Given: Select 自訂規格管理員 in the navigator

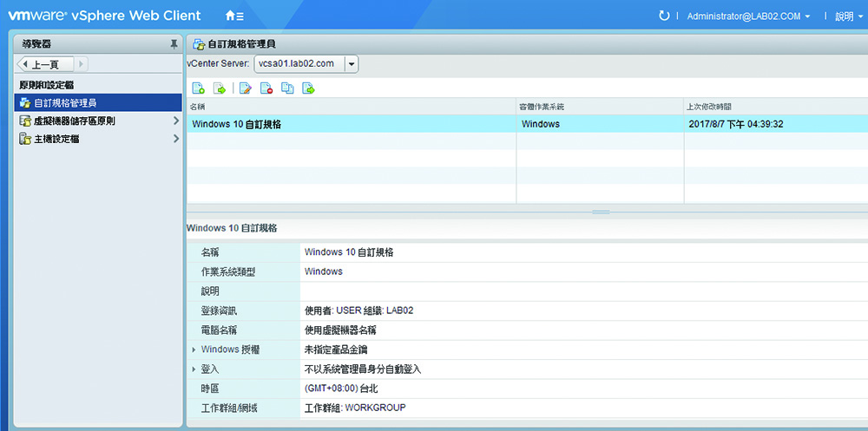Looking at the screenshot, I should [98, 103].
